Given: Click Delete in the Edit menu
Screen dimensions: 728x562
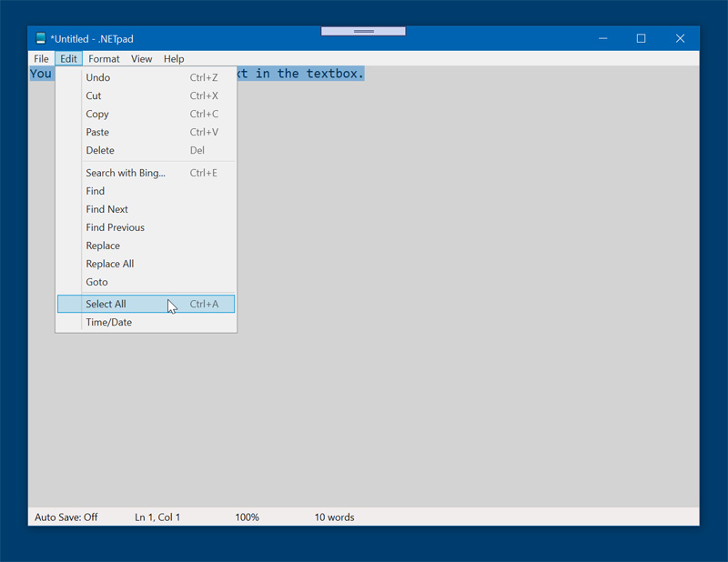Looking at the screenshot, I should (x=100, y=151).
